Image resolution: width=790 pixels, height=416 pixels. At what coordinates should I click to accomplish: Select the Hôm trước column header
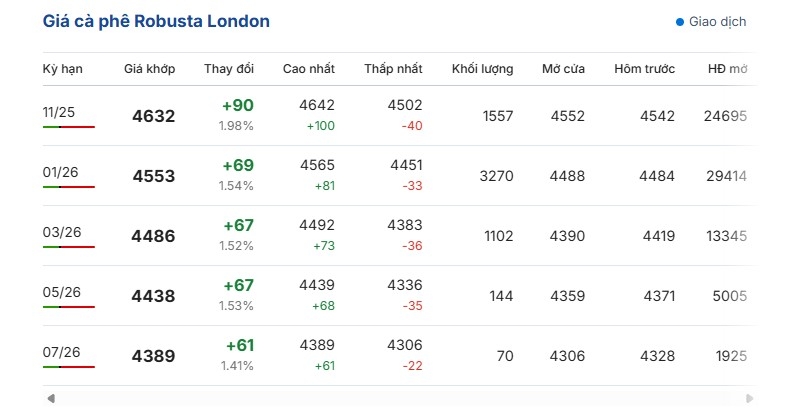point(645,69)
